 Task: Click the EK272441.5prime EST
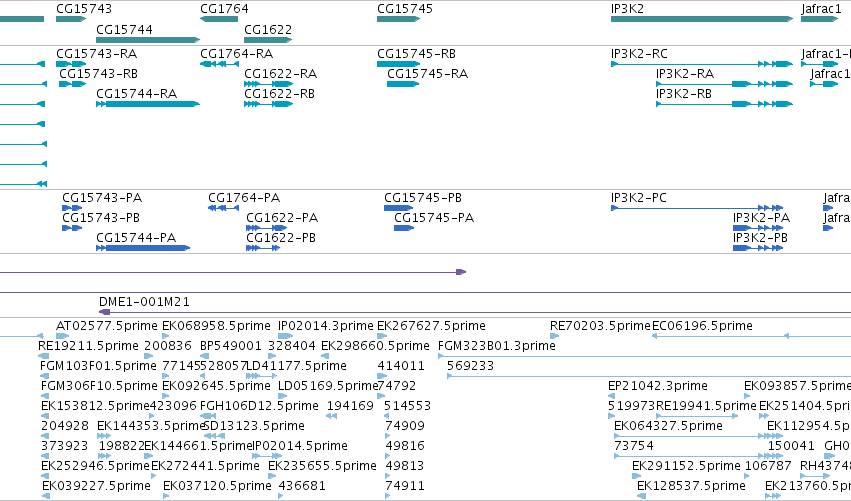point(154,476)
